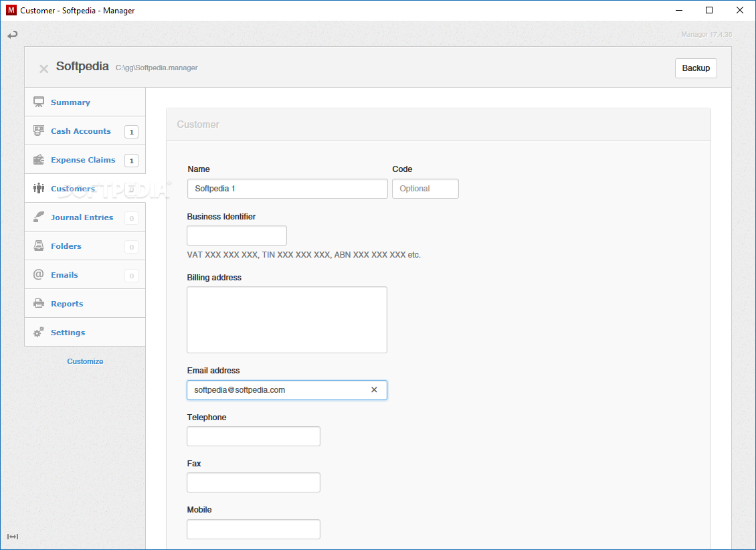Click the Customize link
This screenshot has width=756, height=550.
[x=86, y=361]
